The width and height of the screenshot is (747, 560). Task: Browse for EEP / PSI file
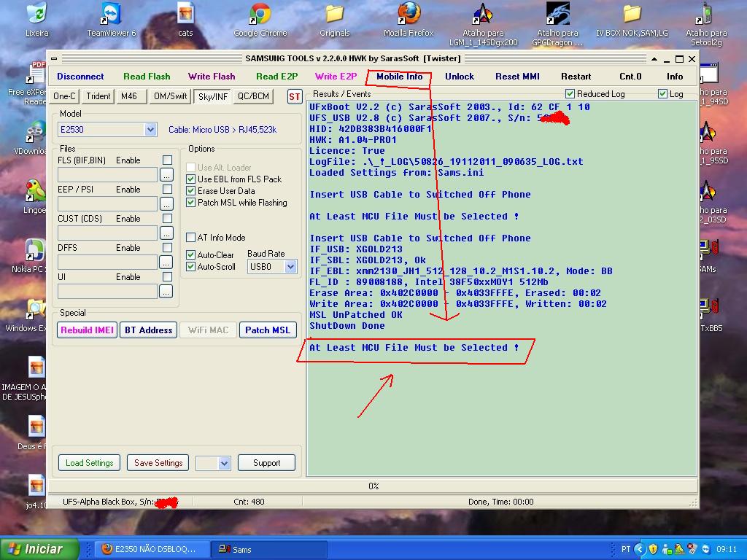click(x=166, y=204)
